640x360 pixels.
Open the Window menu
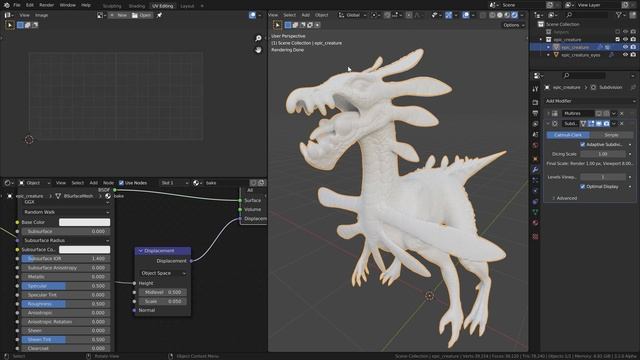(67, 5)
